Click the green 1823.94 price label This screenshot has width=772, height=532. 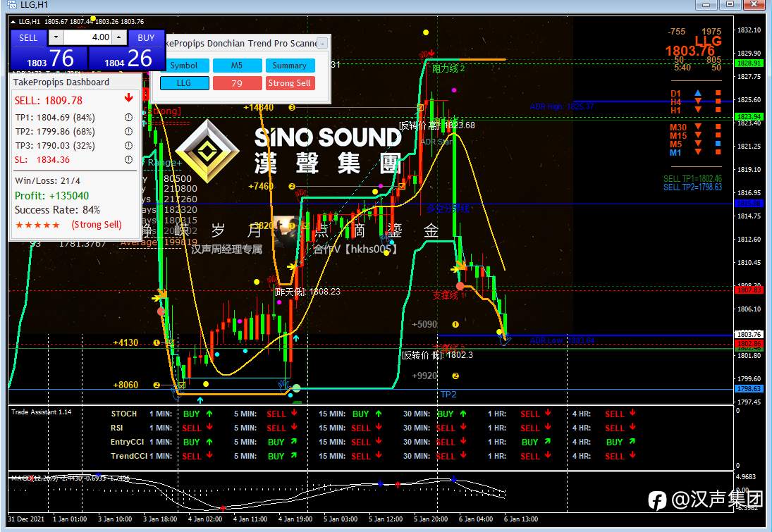coord(749,117)
